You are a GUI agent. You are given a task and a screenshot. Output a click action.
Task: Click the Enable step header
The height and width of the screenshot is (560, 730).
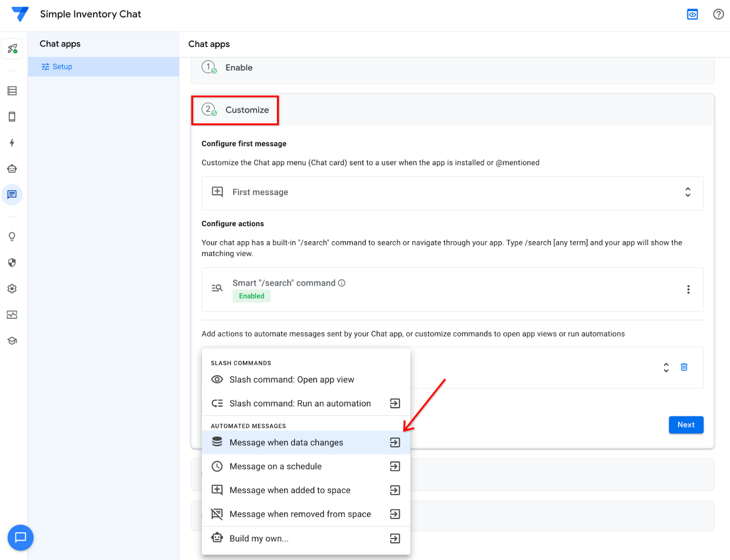click(239, 67)
